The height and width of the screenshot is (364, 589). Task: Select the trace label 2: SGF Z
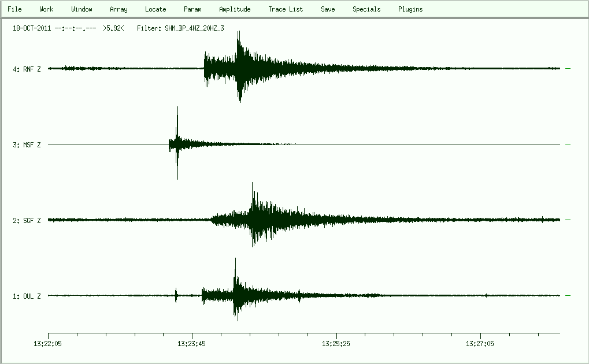pos(27,221)
